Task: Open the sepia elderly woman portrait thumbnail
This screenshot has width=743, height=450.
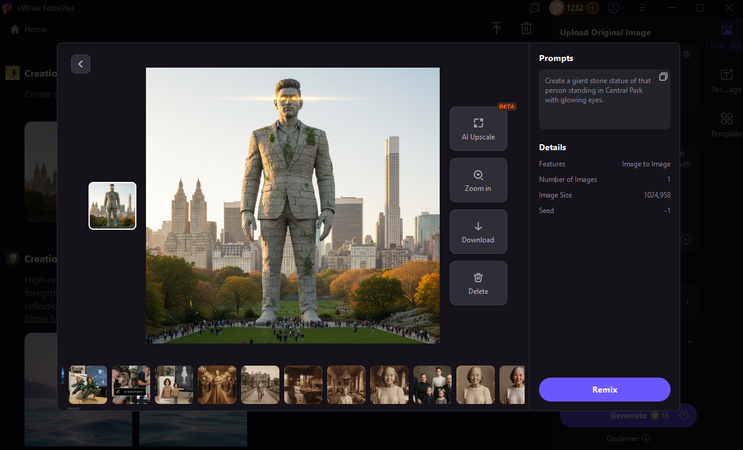Action: coord(390,385)
